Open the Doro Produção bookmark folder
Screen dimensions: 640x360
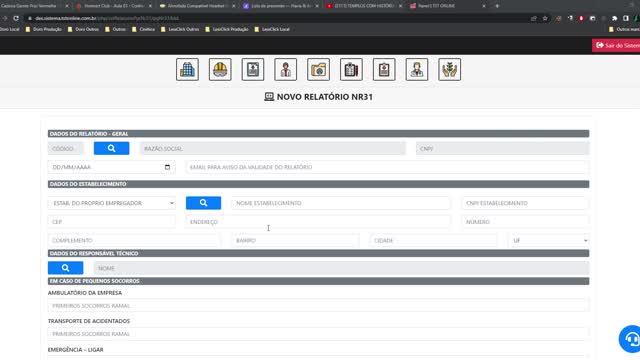44,29
